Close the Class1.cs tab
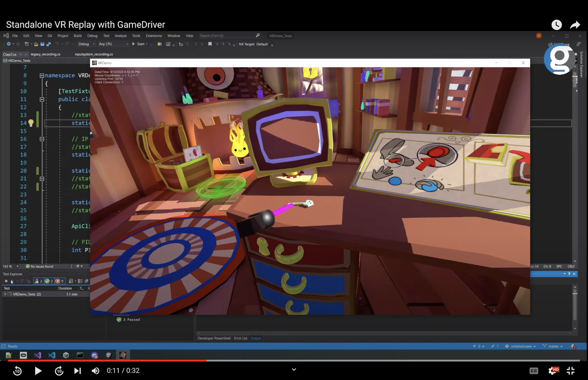 click(26, 54)
